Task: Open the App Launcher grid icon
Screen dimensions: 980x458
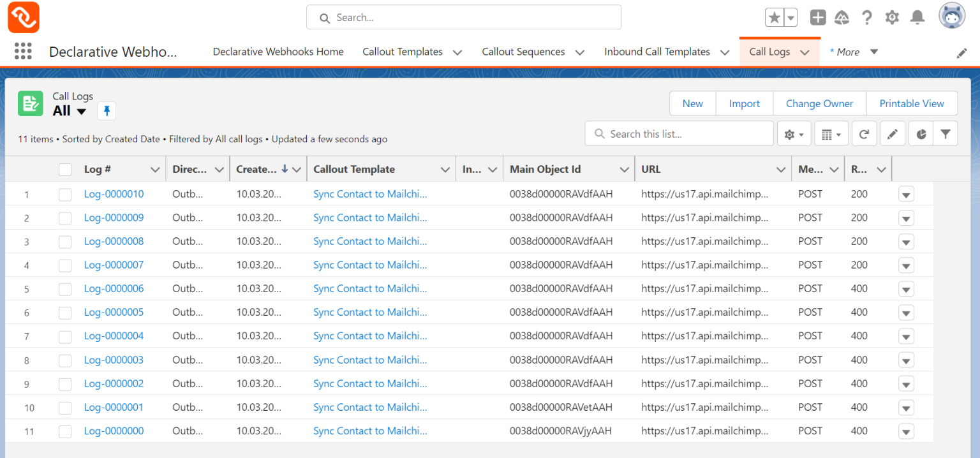Action: click(23, 52)
